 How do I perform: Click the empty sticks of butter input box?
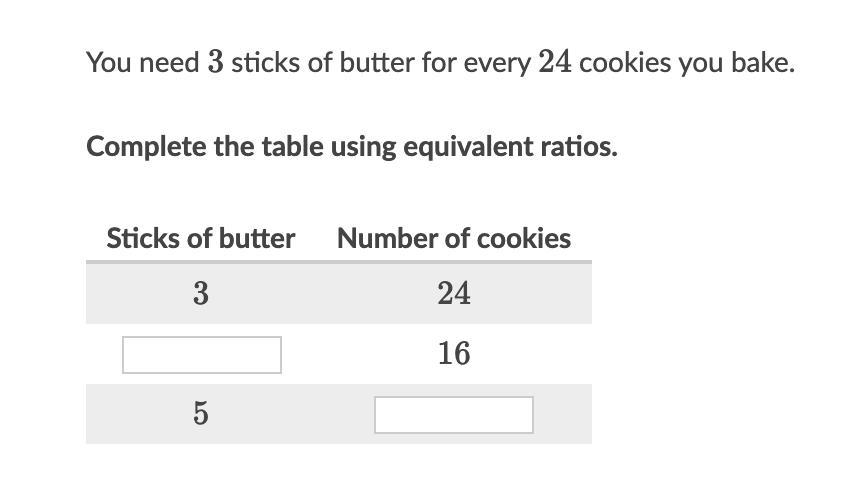(x=202, y=355)
